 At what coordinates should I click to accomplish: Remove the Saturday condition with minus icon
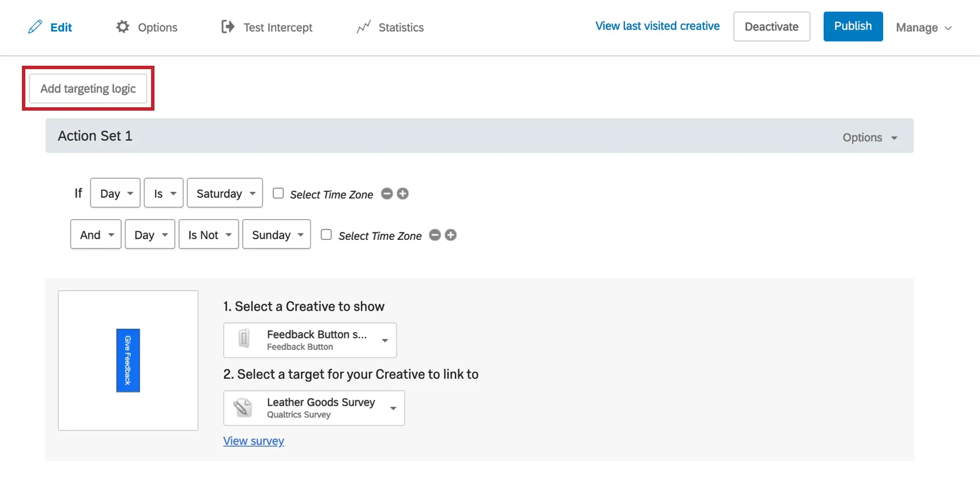point(387,194)
